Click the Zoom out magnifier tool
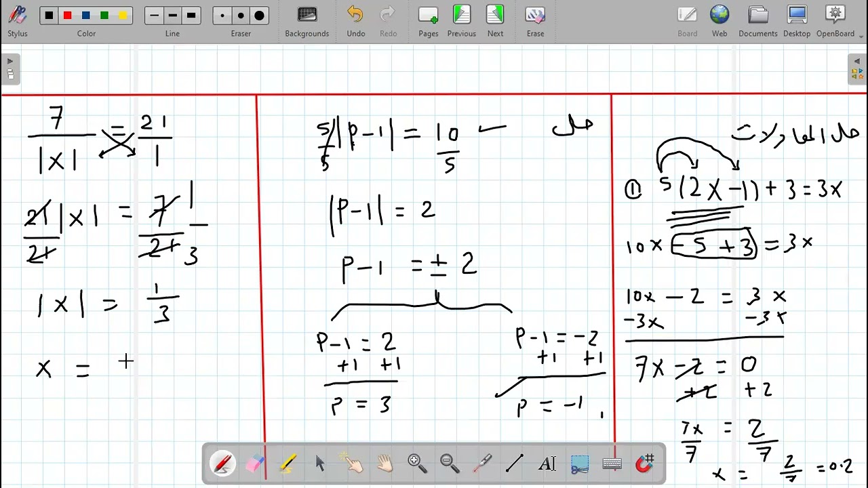This screenshot has width=868, height=488. [x=450, y=464]
